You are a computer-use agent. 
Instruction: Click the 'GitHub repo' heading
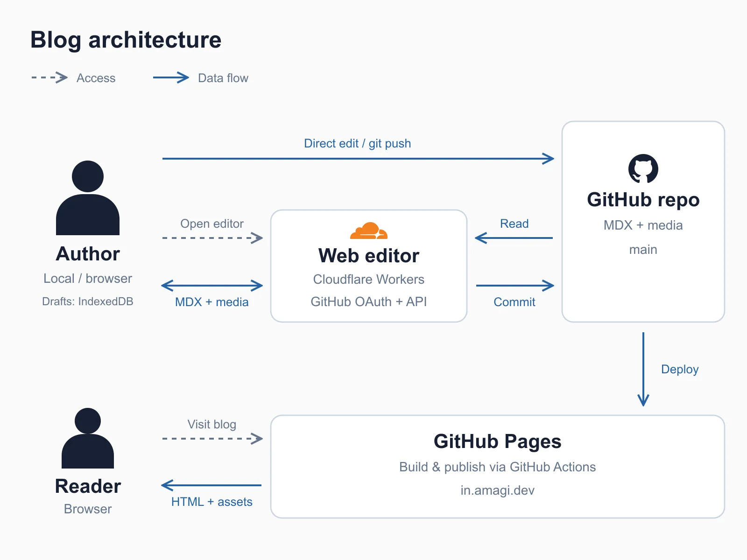[643, 200]
